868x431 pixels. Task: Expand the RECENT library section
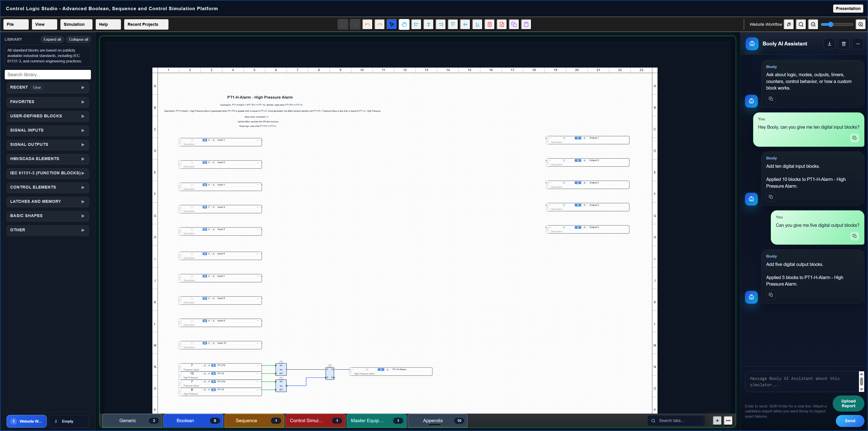[47, 88]
